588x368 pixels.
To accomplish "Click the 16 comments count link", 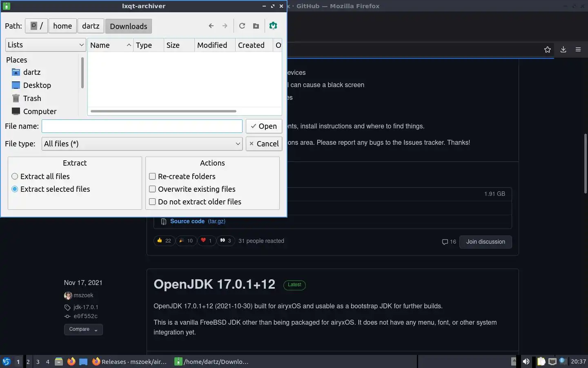I will click(449, 242).
